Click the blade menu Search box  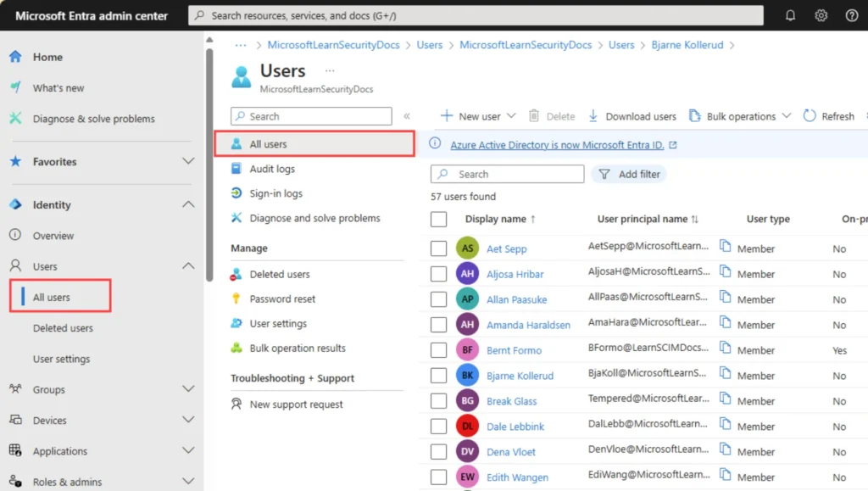[x=311, y=116]
